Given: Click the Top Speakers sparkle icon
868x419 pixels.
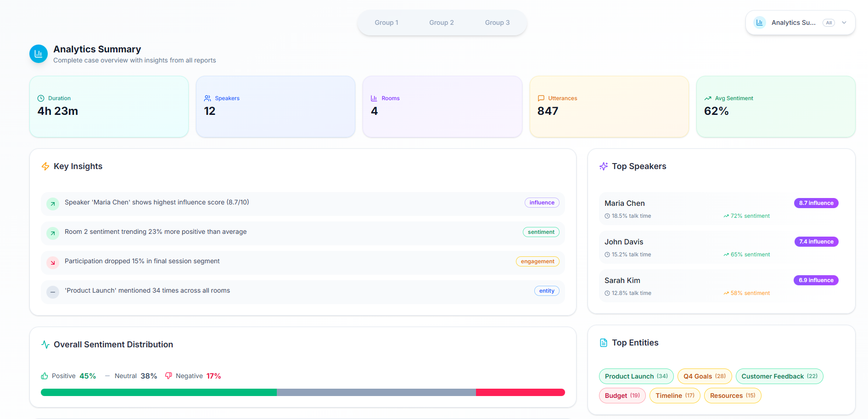Looking at the screenshot, I should click(604, 166).
